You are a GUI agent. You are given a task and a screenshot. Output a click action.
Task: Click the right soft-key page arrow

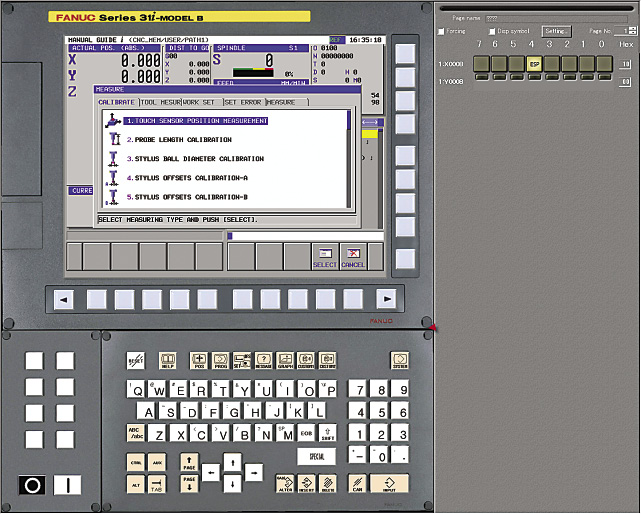(x=387, y=299)
